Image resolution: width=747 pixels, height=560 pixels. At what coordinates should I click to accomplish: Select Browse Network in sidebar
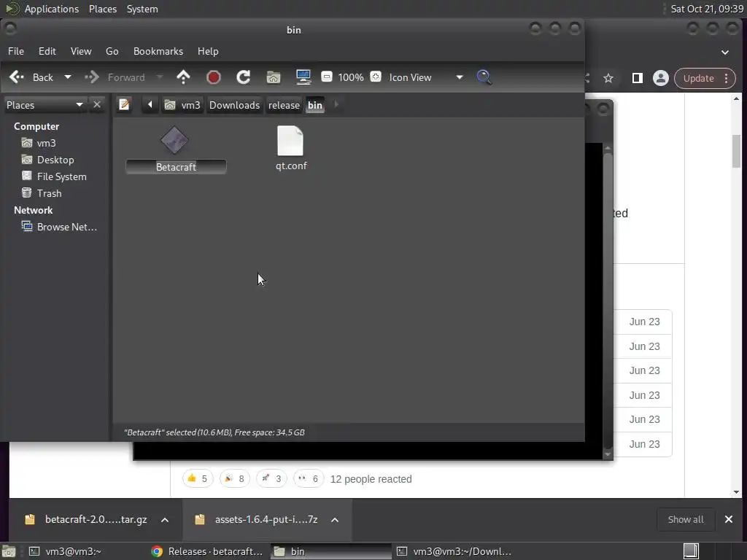click(59, 227)
